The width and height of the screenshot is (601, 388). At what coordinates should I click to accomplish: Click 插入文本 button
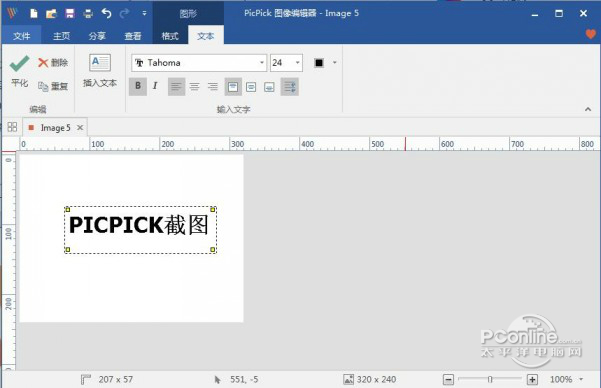(x=100, y=71)
